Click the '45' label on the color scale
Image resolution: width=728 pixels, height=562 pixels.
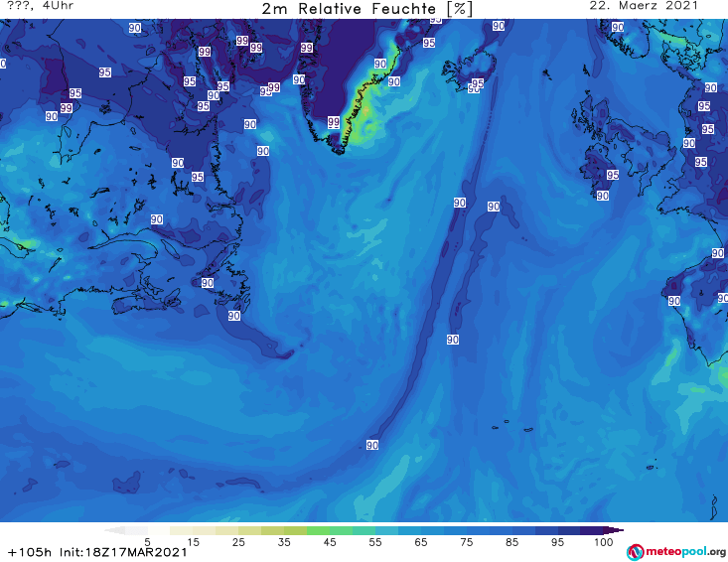[330, 542]
